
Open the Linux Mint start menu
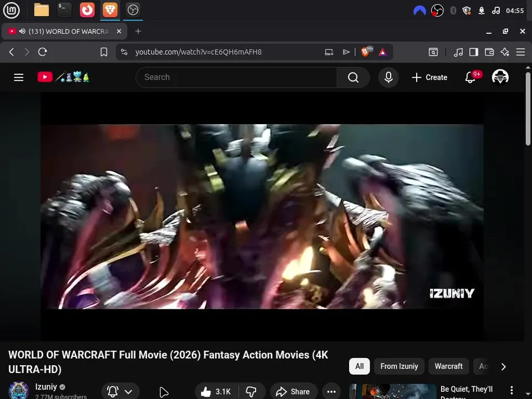tap(11, 10)
